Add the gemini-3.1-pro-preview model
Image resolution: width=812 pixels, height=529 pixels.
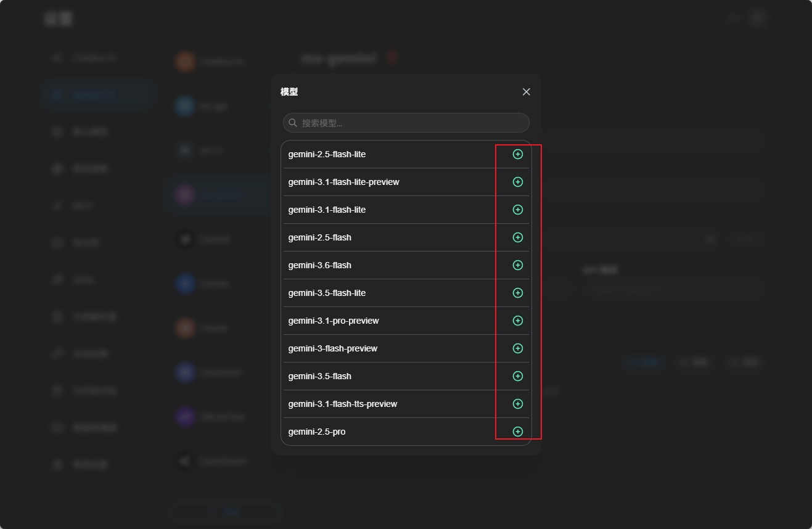coord(518,321)
